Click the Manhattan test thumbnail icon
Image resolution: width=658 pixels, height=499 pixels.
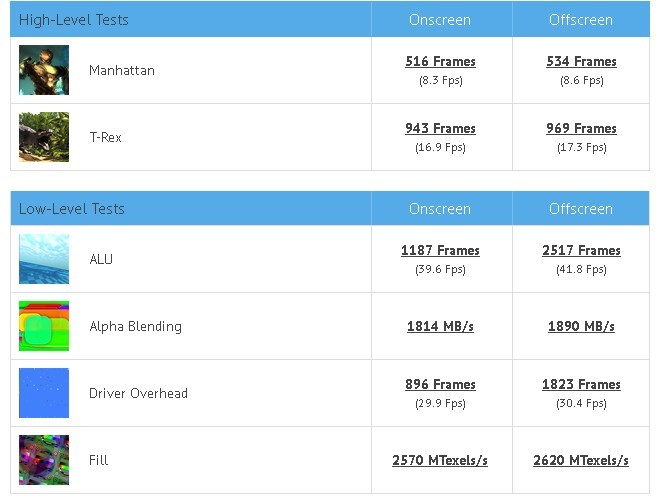coord(44,70)
